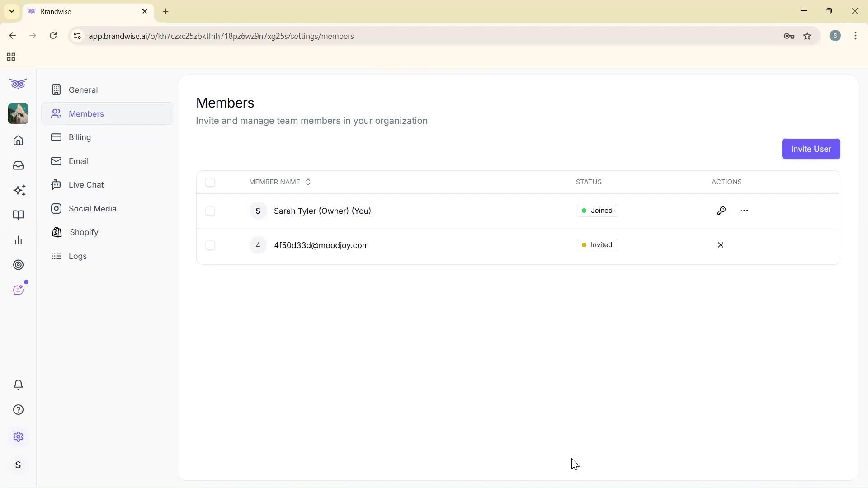This screenshot has height=488, width=868.
Task: Click the Invite User button
Action: [x=811, y=149]
